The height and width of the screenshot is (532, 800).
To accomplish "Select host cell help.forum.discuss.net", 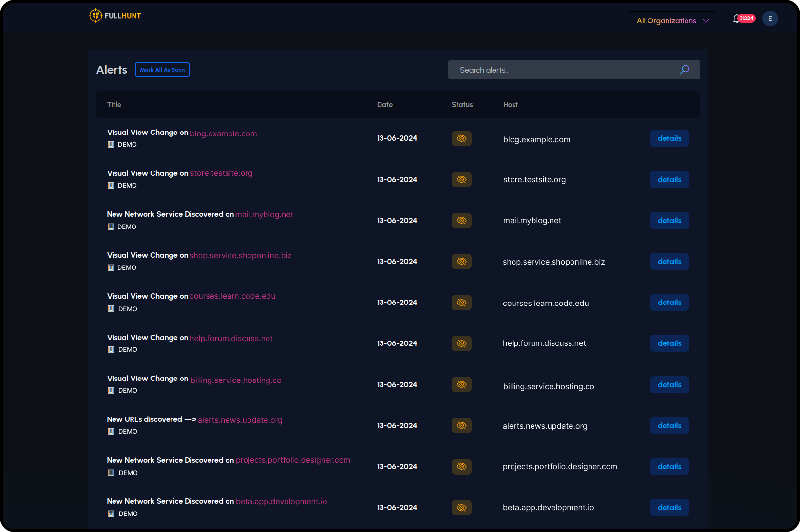I will (544, 343).
